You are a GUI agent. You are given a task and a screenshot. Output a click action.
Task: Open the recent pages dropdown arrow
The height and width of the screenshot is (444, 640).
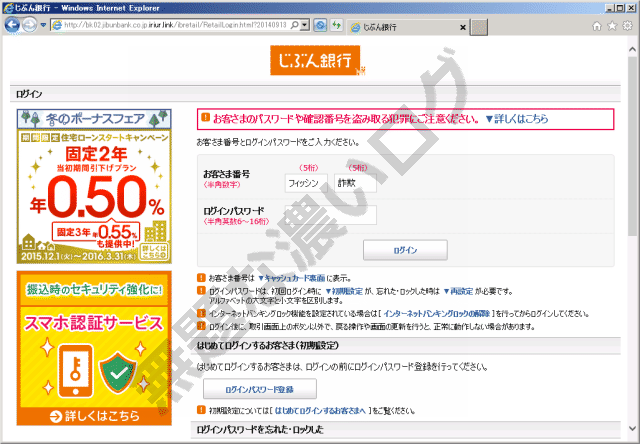pyautogui.click(x=43, y=25)
